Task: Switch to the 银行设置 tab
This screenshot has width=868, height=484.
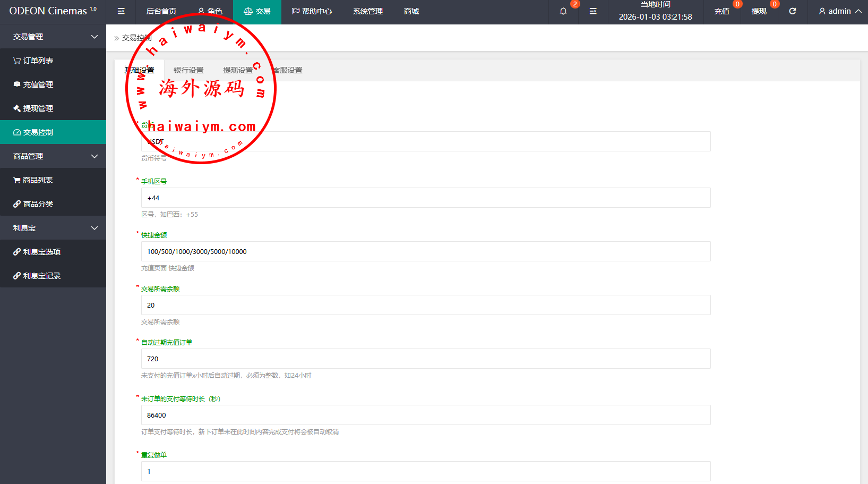Action: (188, 70)
